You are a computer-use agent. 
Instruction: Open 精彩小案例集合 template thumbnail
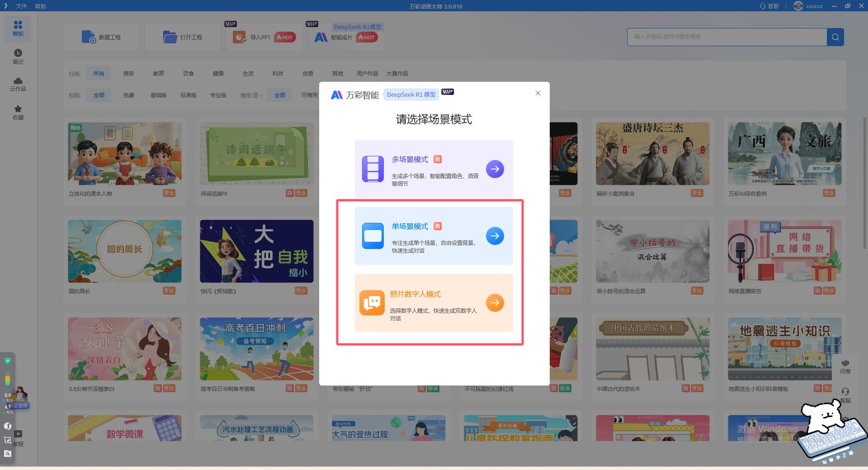coord(653,154)
